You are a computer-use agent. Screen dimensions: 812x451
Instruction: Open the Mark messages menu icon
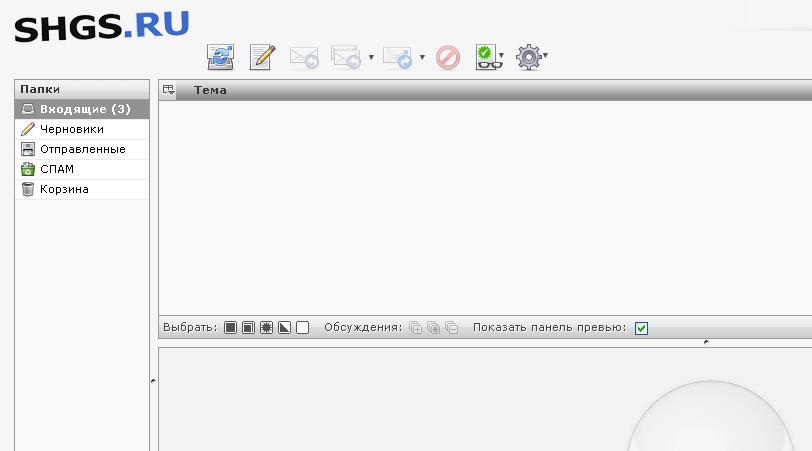point(489,57)
